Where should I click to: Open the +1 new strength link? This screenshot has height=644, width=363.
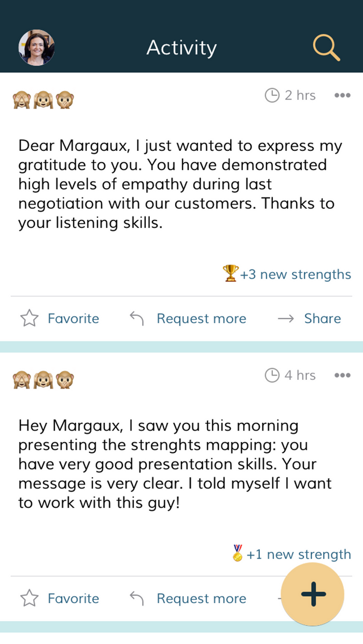(x=299, y=554)
